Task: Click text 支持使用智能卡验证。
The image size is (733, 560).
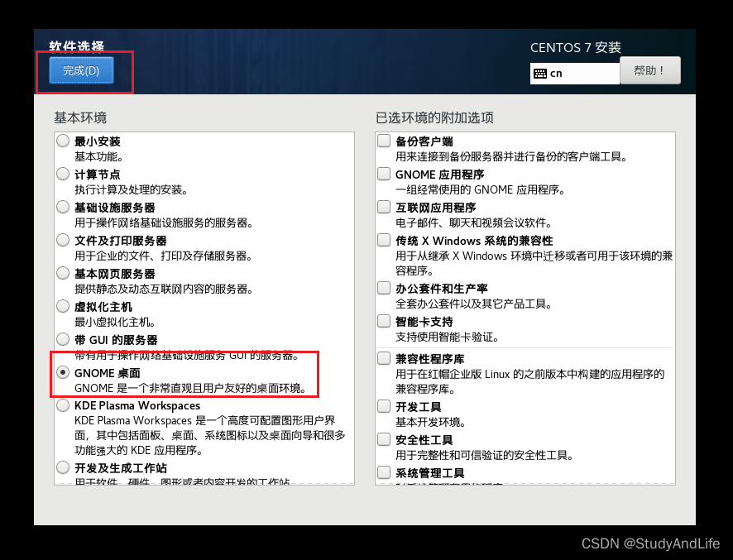Action: (x=448, y=337)
